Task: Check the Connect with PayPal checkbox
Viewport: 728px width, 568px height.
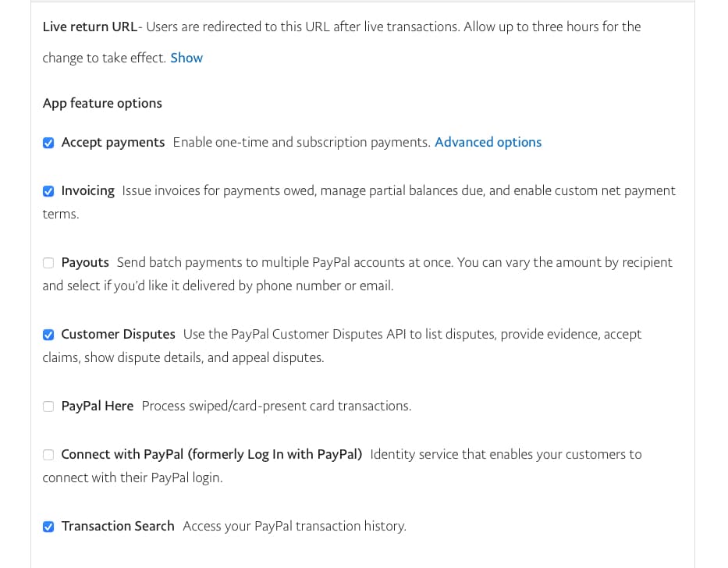Action: click(48, 454)
